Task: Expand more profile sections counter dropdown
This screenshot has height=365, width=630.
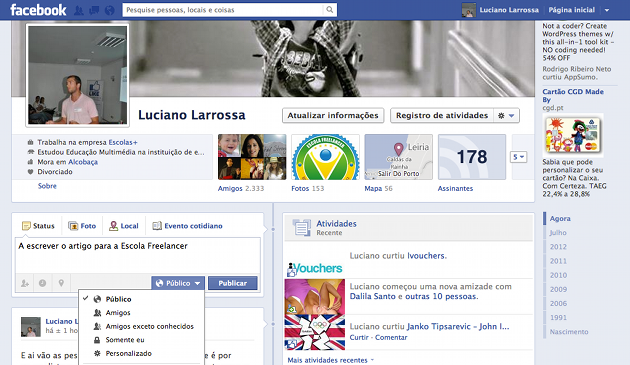Action: [x=518, y=157]
